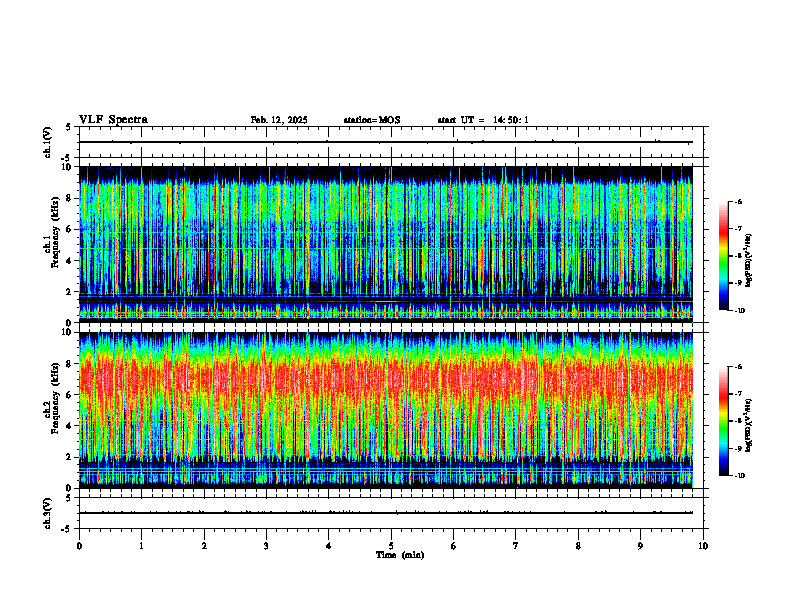Click time axis tick label "0"
This screenshot has width=792, height=612.
pyautogui.click(x=79, y=546)
